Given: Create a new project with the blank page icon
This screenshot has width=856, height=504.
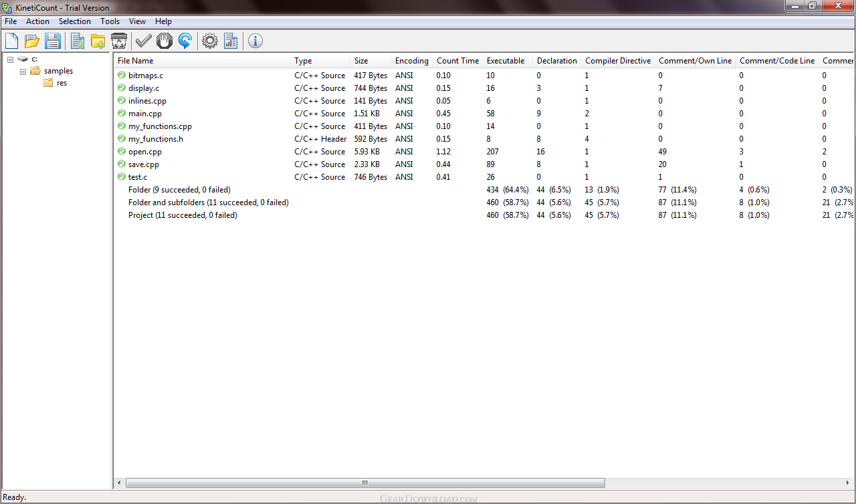Looking at the screenshot, I should pyautogui.click(x=11, y=41).
